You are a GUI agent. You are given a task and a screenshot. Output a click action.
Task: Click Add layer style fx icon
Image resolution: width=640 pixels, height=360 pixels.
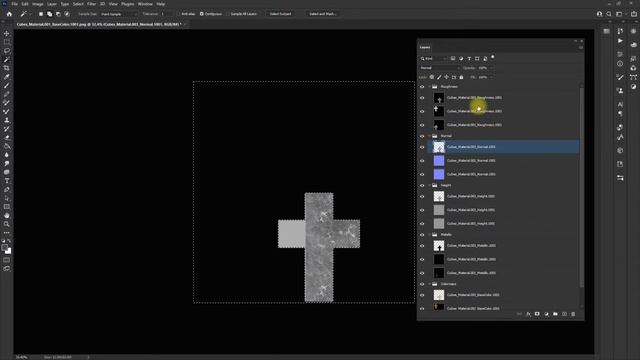coord(528,314)
